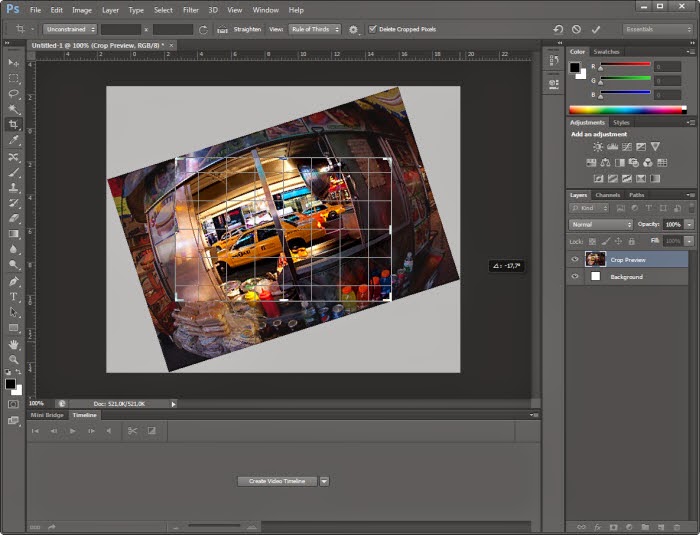Viewport: 700px width, 535px height.
Task: Toggle Delete Cropped Pixels checkbox
Action: [x=372, y=29]
